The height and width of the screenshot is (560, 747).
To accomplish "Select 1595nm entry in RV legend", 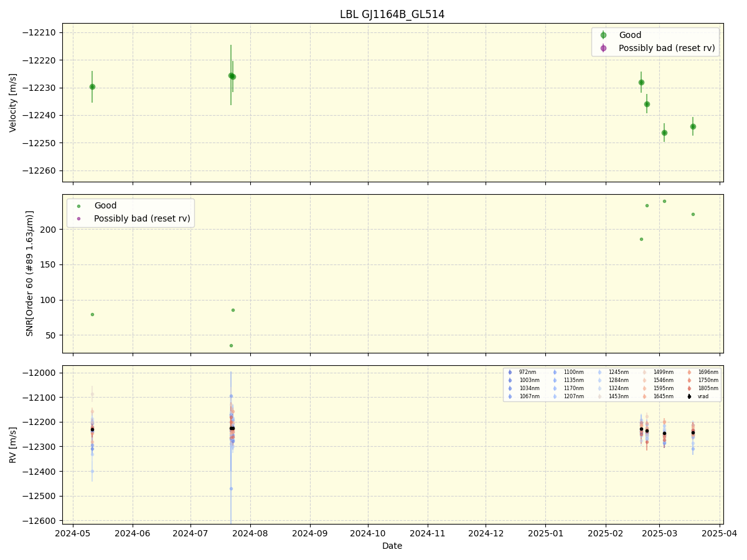I will pyautogui.click(x=664, y=388).
